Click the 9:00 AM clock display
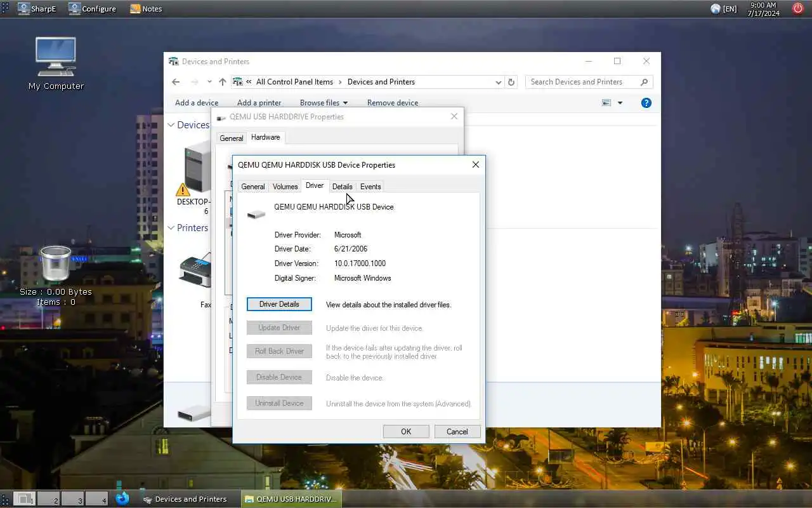Viewport: 812px width, 508px height. point(763,5)
